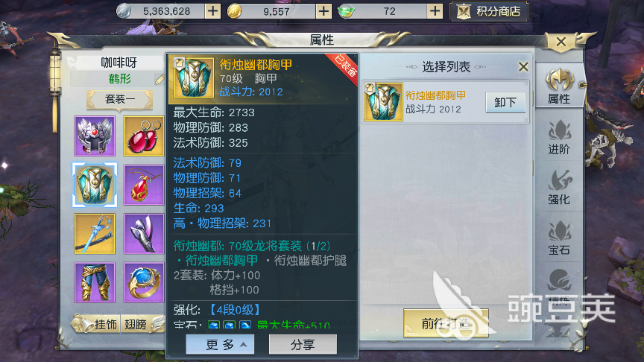
Task: Add jade ingots with plus button
Action: click(x=435, y=11)
